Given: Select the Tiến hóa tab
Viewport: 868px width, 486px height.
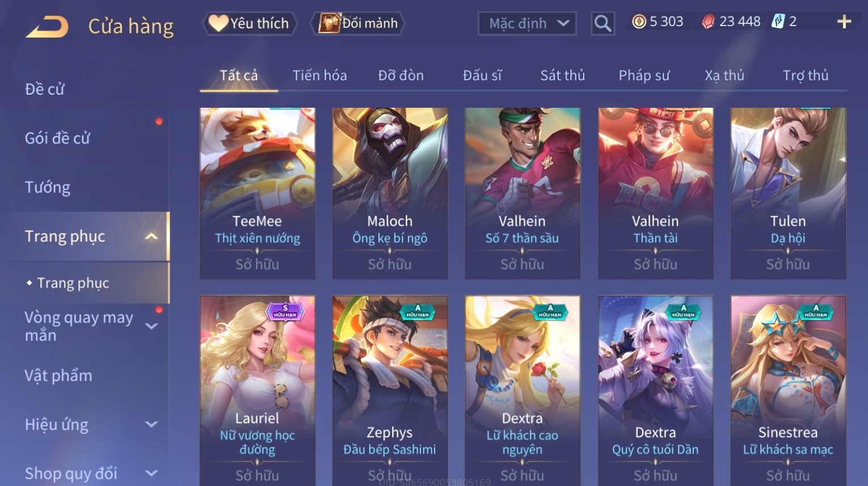Looking at the screenshot, I should click(x=319, y=75).
